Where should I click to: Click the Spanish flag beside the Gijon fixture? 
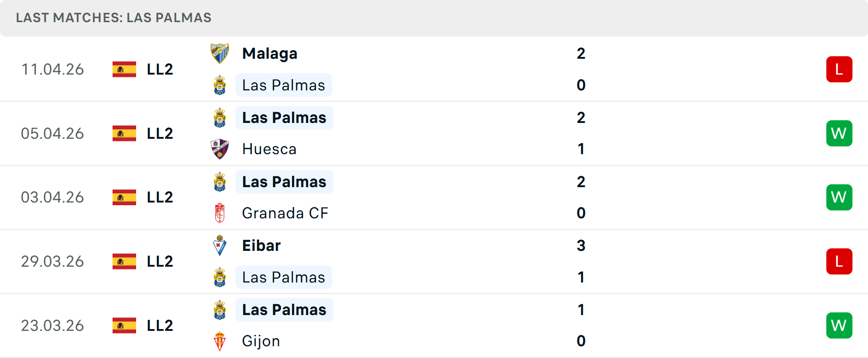pos(124,325)
